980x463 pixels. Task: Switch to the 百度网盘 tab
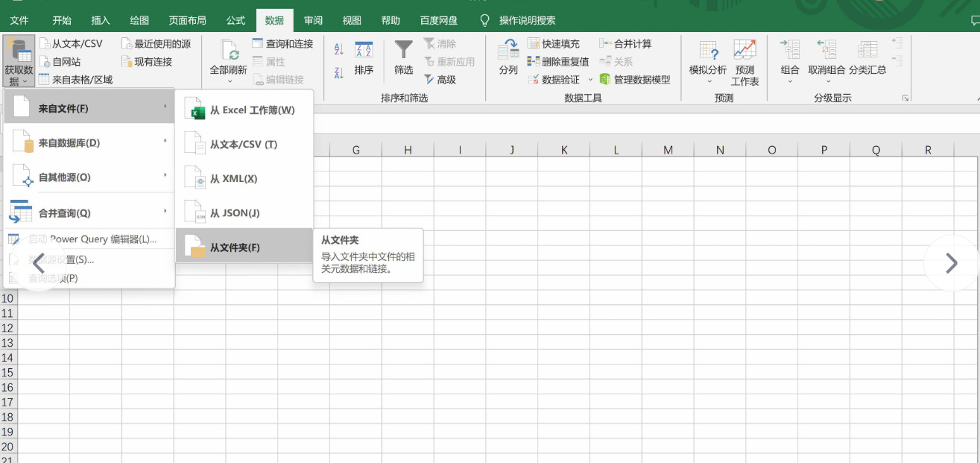tap(439, 20)
